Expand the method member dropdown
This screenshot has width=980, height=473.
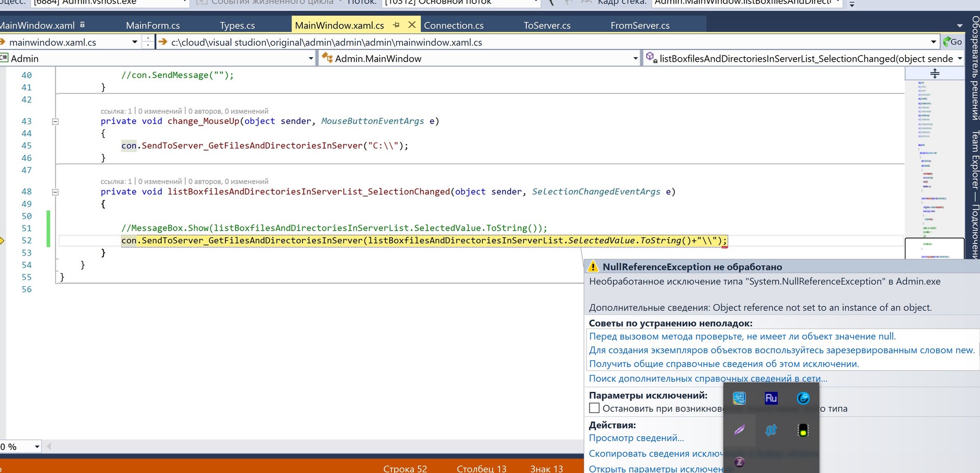(960, 59)
